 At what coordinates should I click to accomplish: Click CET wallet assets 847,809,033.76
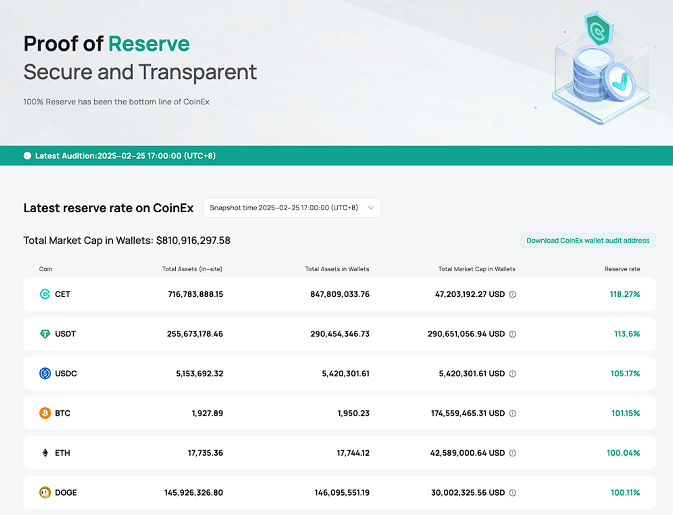pos(340,294)
